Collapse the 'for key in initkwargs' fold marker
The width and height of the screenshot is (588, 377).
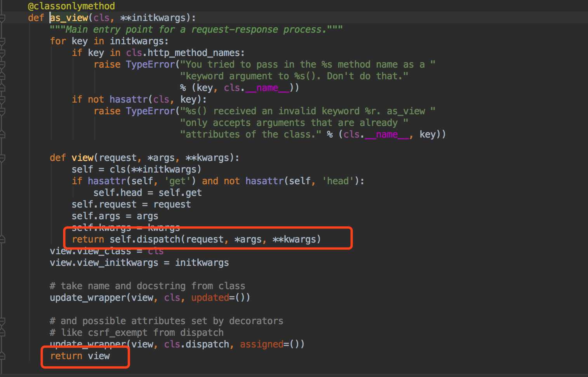pos(2,41)
